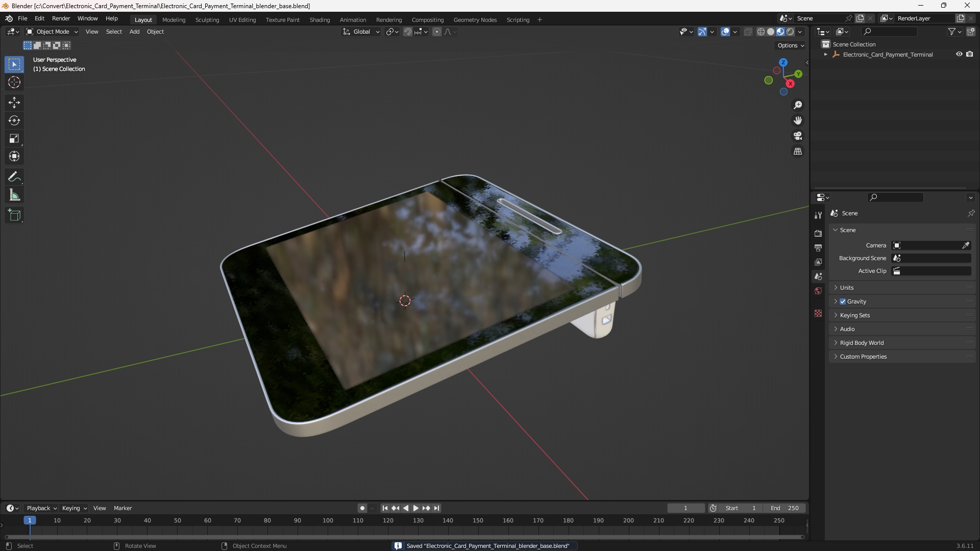Screen dimensions: 980x551
Task: Disable rendering of Electronic_Card_Payment_Terminal camera icon
Action: coord(970,54)
